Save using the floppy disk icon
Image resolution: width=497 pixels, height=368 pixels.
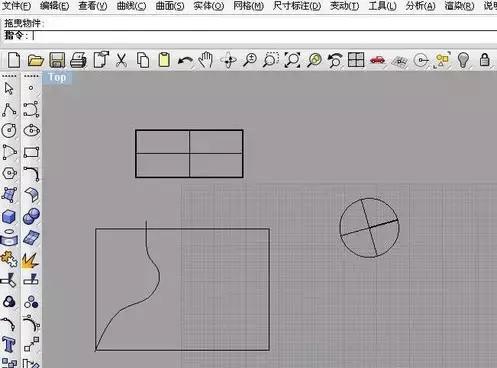click(x=57, y=60)
